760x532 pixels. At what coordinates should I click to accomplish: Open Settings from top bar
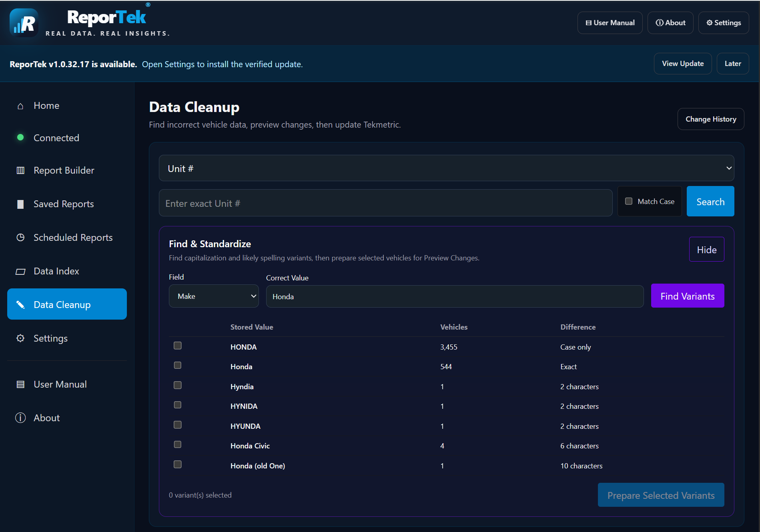[x=723, y=23]
